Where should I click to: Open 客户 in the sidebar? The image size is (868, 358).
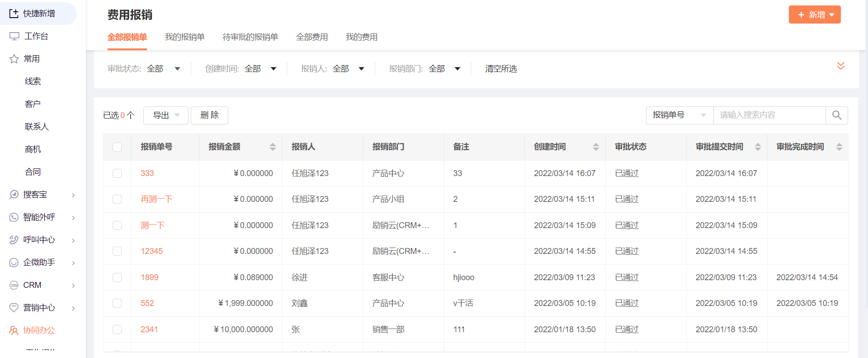33,104
